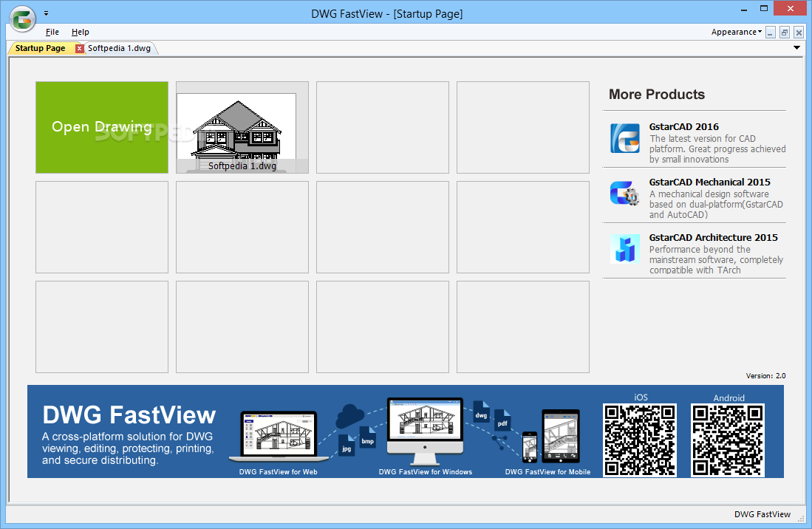Image resolution: width=812 pixels, height=529 pixels.
Task: Click the DWG FastView banner headline
Action: coord(129,415)
